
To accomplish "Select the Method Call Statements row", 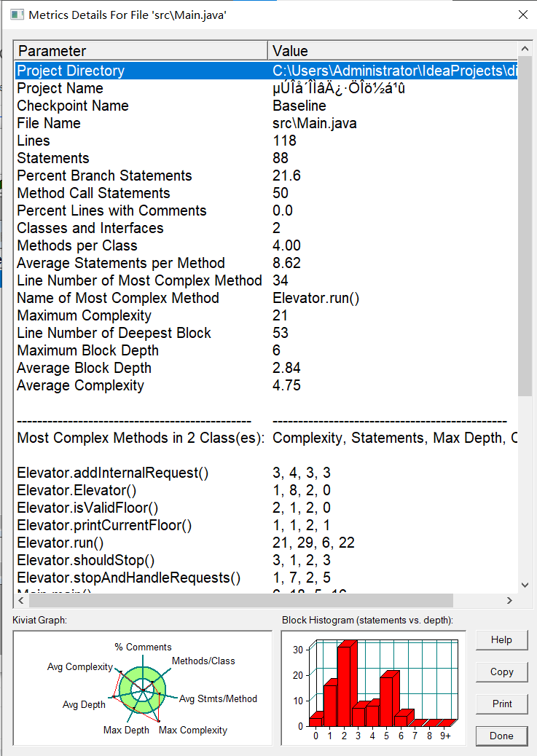I will [266, 193].
